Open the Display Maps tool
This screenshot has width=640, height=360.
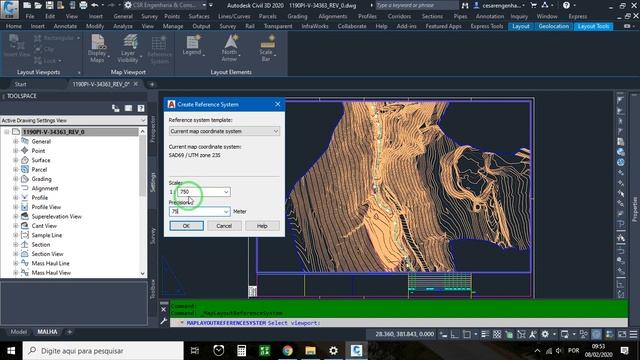[98, 49]
